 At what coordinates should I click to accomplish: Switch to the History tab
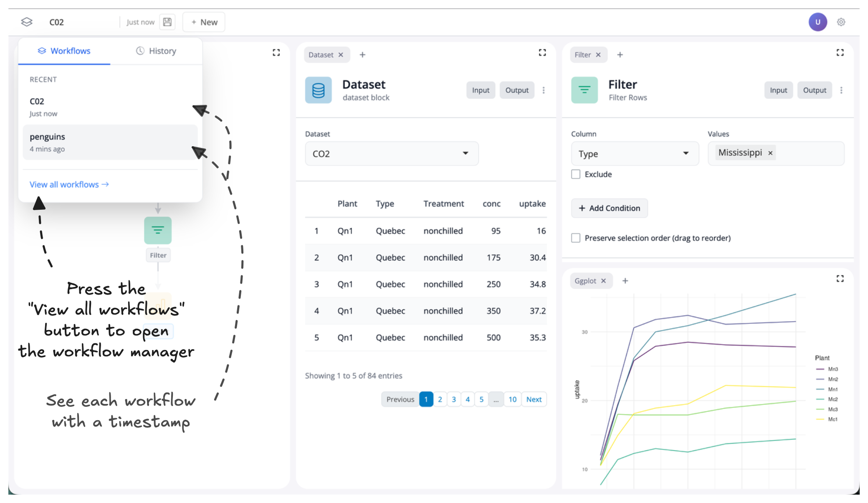156,51
